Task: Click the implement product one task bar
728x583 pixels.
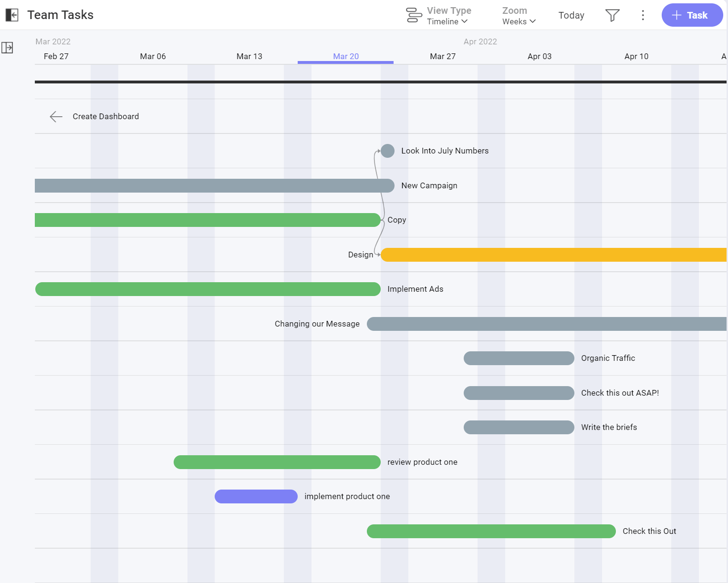Action: [x=256, y=496]
